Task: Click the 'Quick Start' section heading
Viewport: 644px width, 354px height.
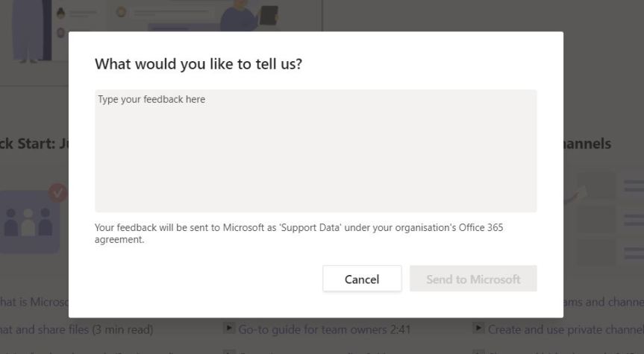Action: click(34, 143)
